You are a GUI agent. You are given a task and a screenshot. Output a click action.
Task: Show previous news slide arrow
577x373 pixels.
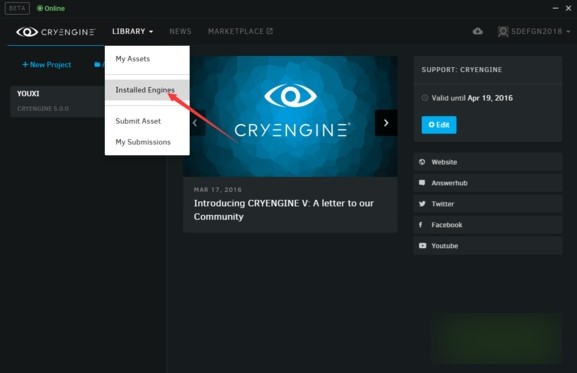(195, 123)
